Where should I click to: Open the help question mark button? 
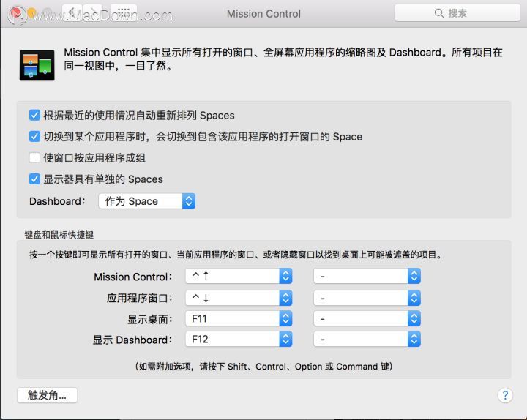pyautogui.click(x=505, y=395)
